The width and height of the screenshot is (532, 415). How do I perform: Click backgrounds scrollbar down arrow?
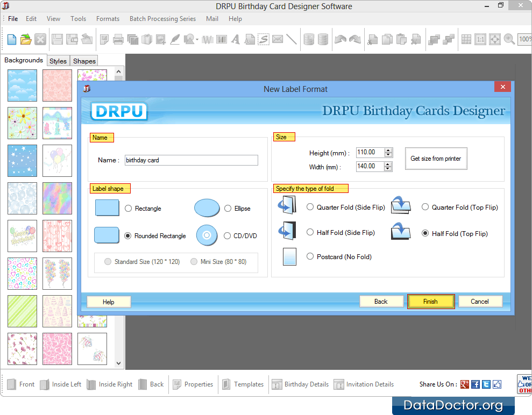(x=119, y=363)
